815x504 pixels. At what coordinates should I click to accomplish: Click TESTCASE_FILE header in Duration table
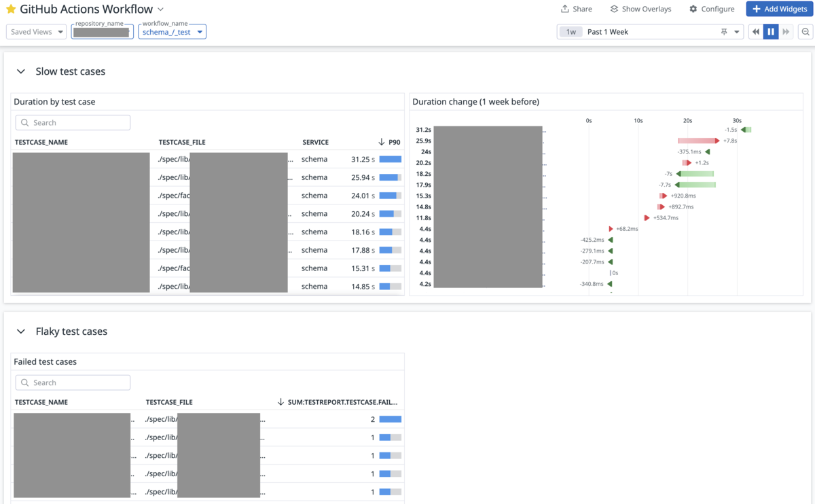tap(182, 143)
